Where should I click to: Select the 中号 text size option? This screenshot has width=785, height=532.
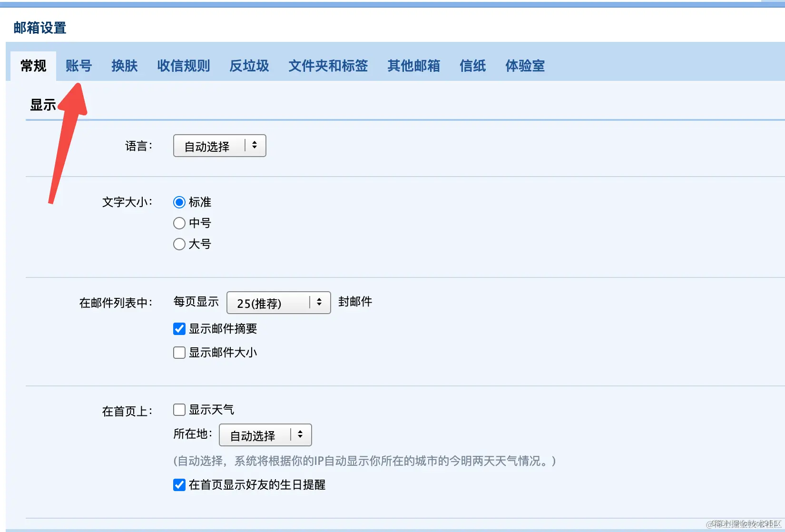[179, 223]
